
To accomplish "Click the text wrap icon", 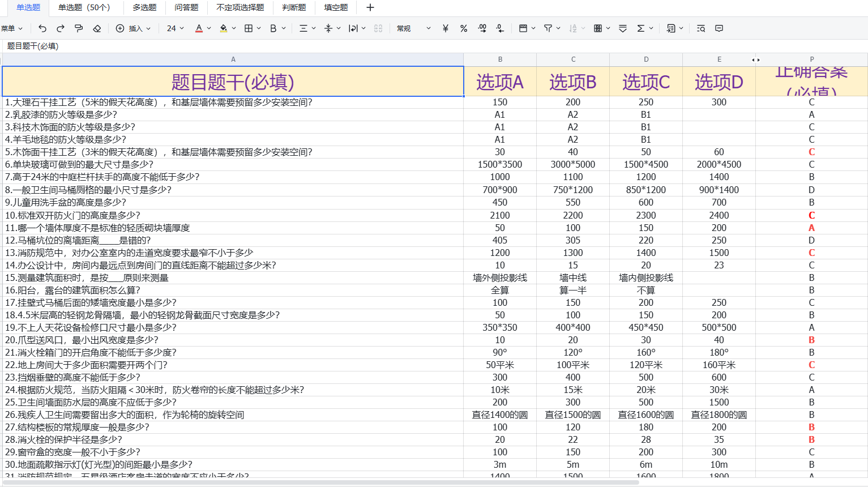I will [x=353, y=28].
